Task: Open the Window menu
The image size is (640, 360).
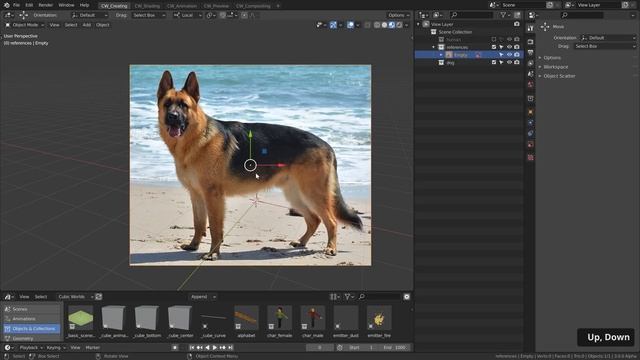Action: [66, 5]
